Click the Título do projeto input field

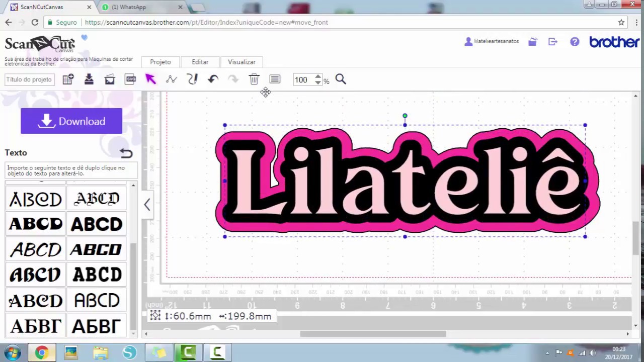point(29,79)
